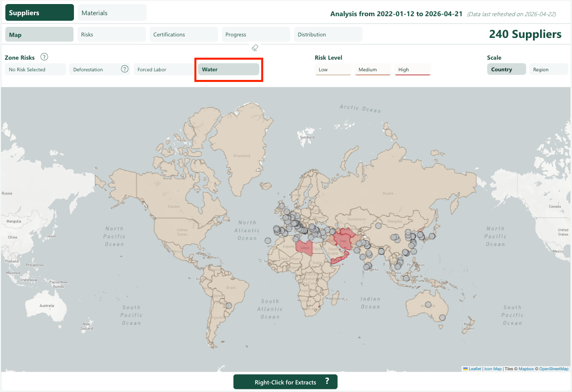Screen dimensions: 572x392
Task: Click Right-Click for Extracts button
Action: click(285, 382)
